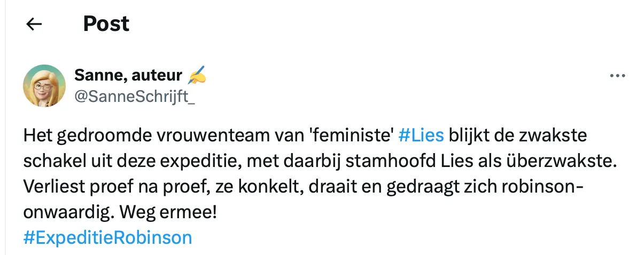Open the profile via "Sanne, auteur" name

129,76
